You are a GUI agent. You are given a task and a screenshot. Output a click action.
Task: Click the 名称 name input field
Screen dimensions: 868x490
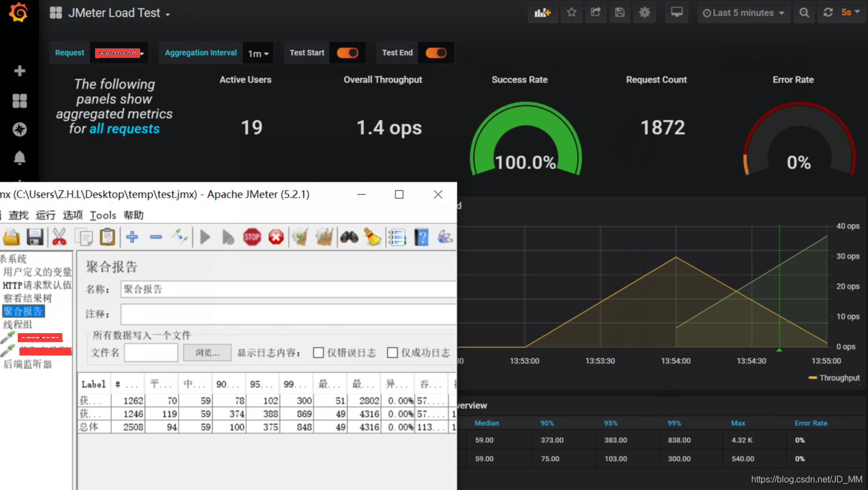pyautogui.click(x=289, y=289)
